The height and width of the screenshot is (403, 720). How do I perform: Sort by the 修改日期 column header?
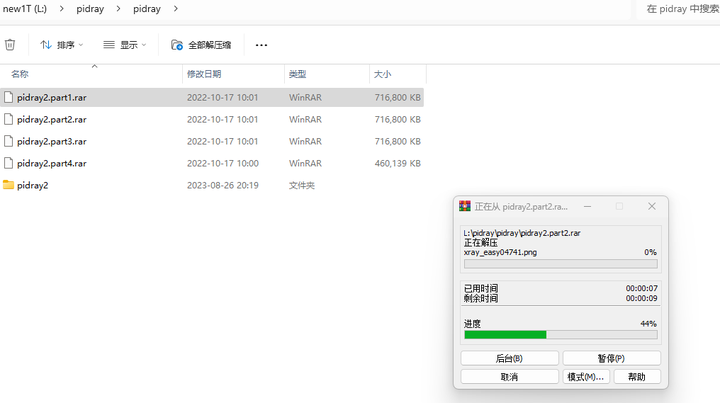[204, 74]
